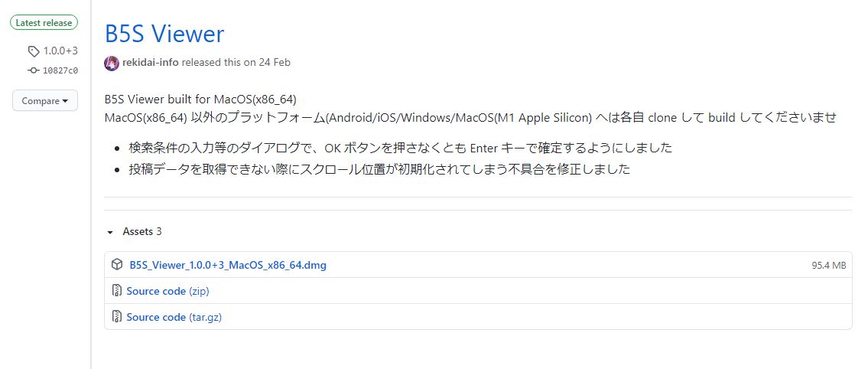The width and height of the screenshot is (868, 369).
Task: Click the Assets heading label
Action: coord(138,232)
